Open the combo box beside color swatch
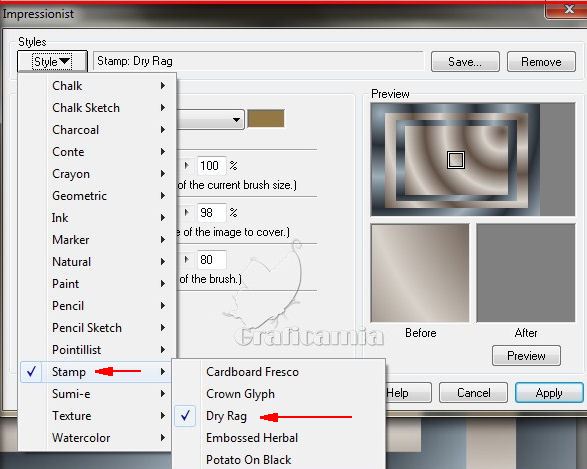The width and height of the screenshot is (587, 469). 211,120
